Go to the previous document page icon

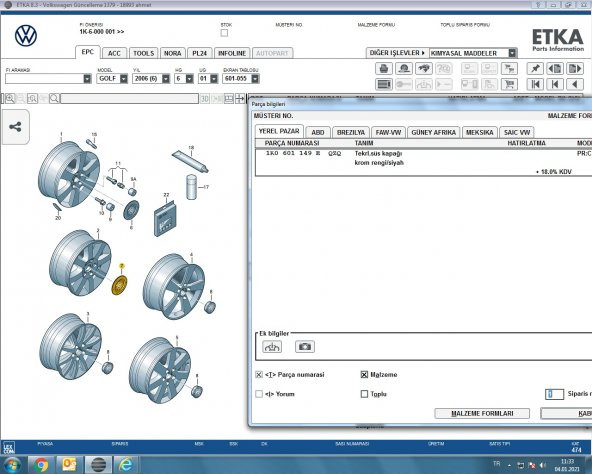coord(555,69)
